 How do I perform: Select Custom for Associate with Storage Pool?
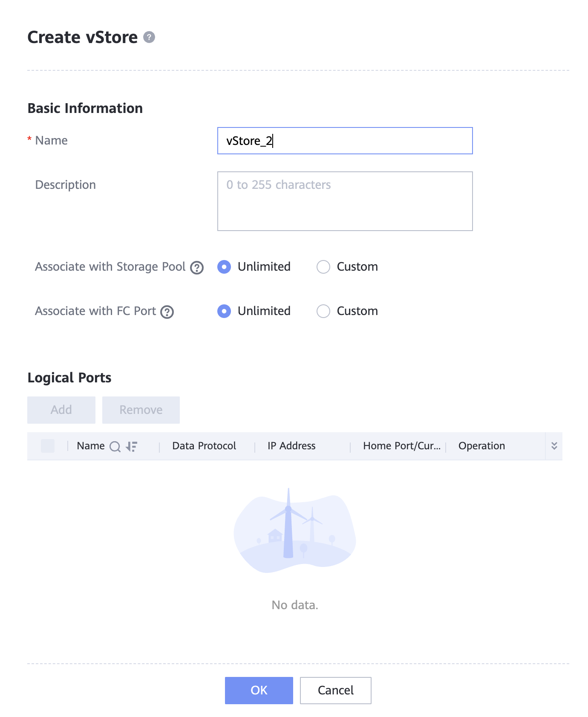click(x=323, y=267)
